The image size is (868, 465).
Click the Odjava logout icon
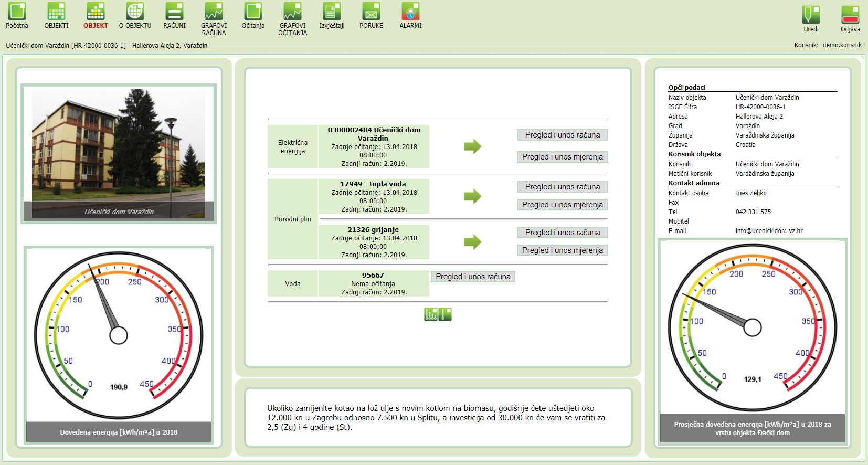[850, 15]
